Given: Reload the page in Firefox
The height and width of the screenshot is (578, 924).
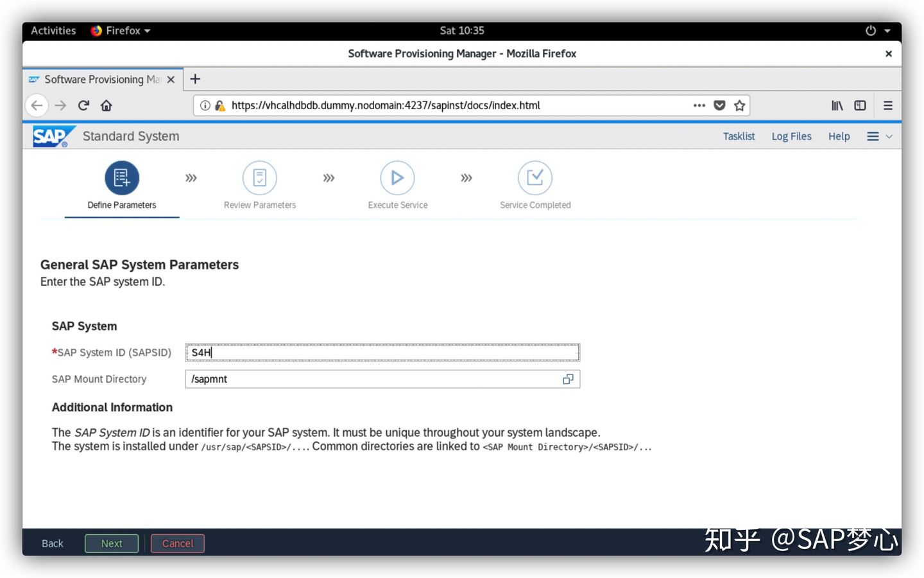Looking at the screenshot, I should click(83, 105).
